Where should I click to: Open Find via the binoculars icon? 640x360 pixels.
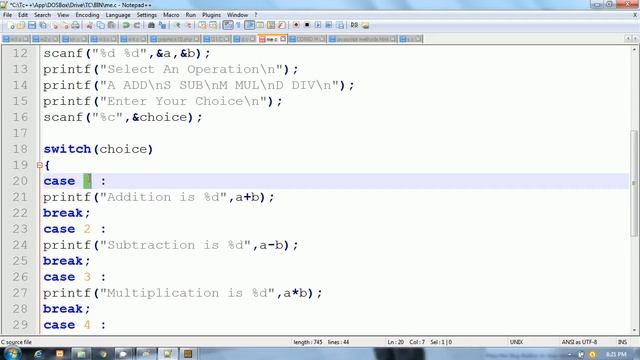[x=151, y=25]
